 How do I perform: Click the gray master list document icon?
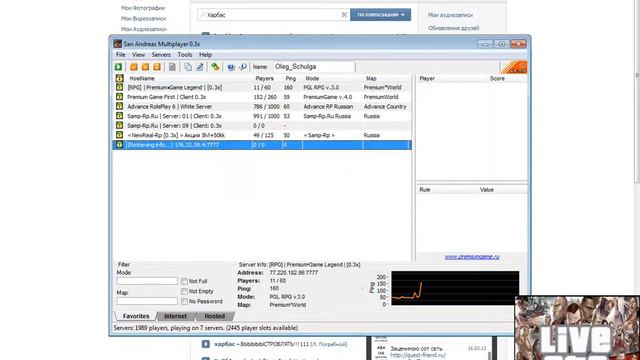[172, 67]
